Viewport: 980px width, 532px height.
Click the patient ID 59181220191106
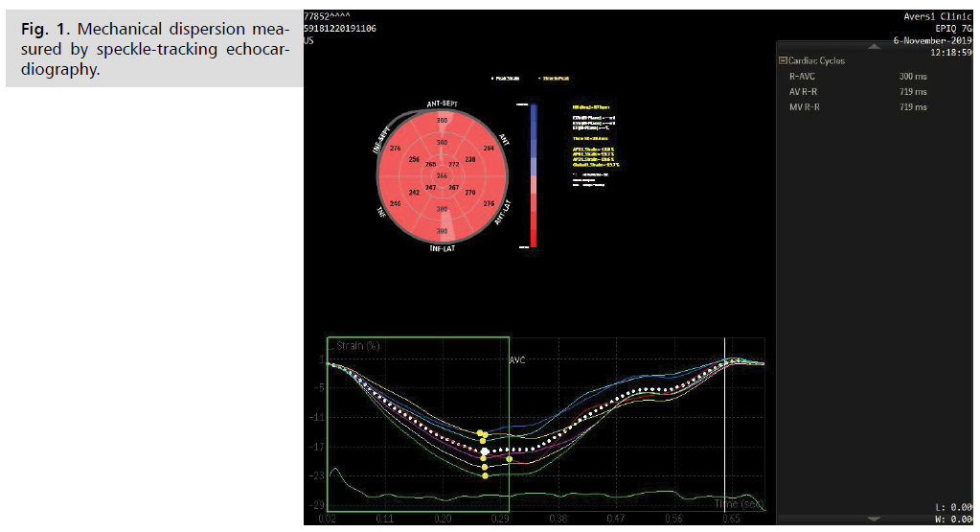(x=340, y=28)
